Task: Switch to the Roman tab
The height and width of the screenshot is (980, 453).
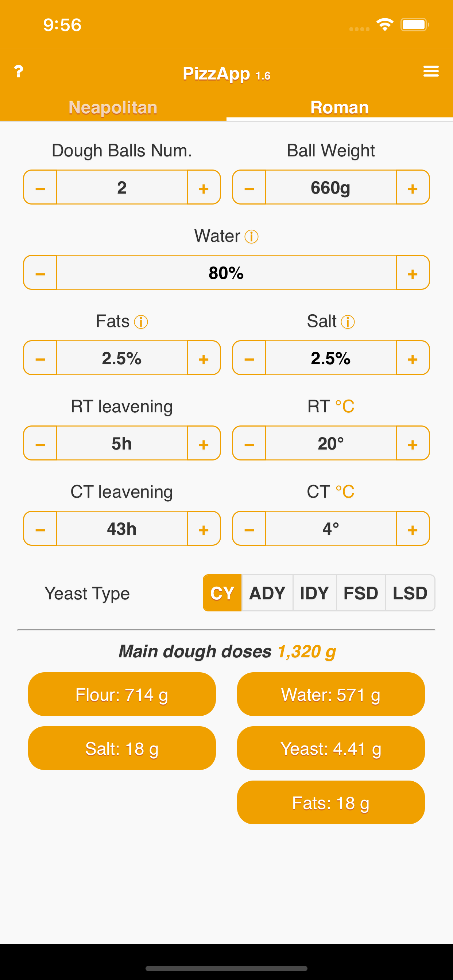Action: pos(340,107)
